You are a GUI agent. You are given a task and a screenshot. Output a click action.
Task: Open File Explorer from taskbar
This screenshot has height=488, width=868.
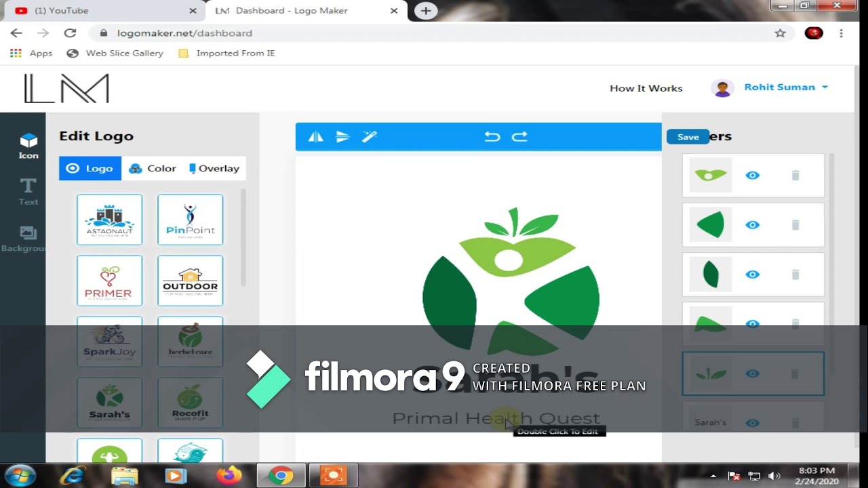[125, 476]
